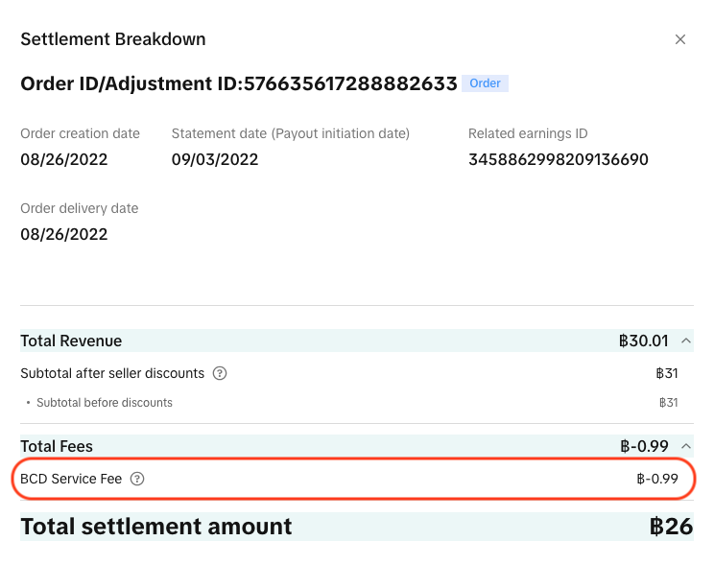Click the Subtotal before discounts line

point(104,403)
